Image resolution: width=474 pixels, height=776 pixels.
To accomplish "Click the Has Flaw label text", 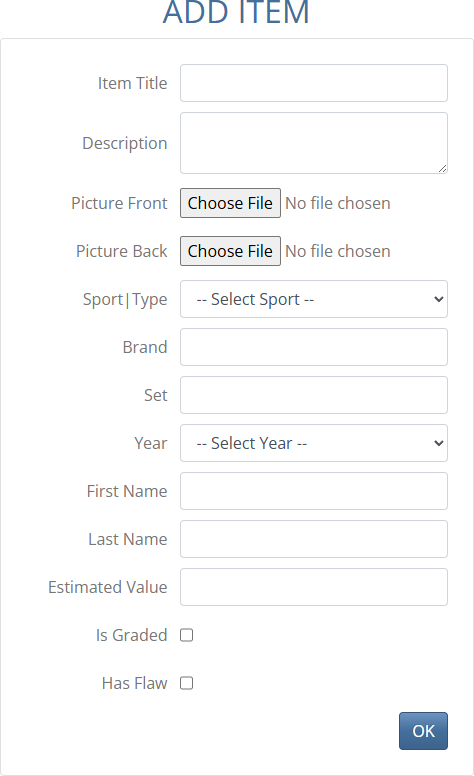I will click(x=135, y=683).
